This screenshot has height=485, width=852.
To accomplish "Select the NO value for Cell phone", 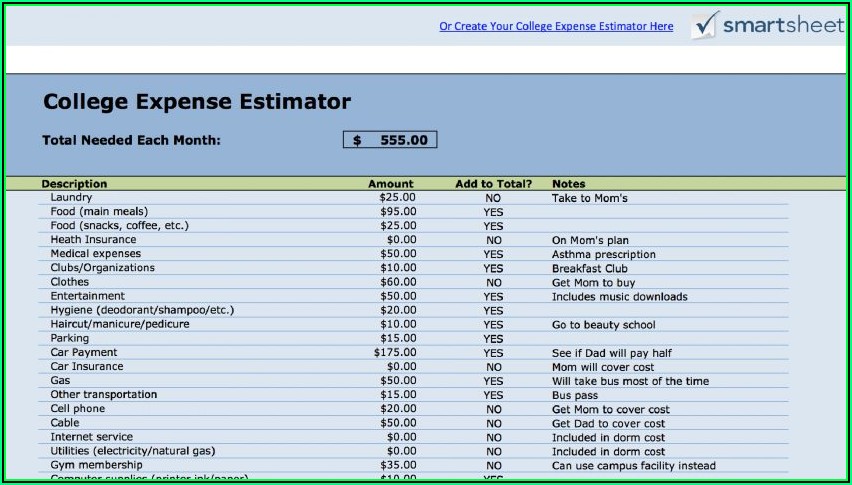I will pyautogui.click(x=493, y=409).
